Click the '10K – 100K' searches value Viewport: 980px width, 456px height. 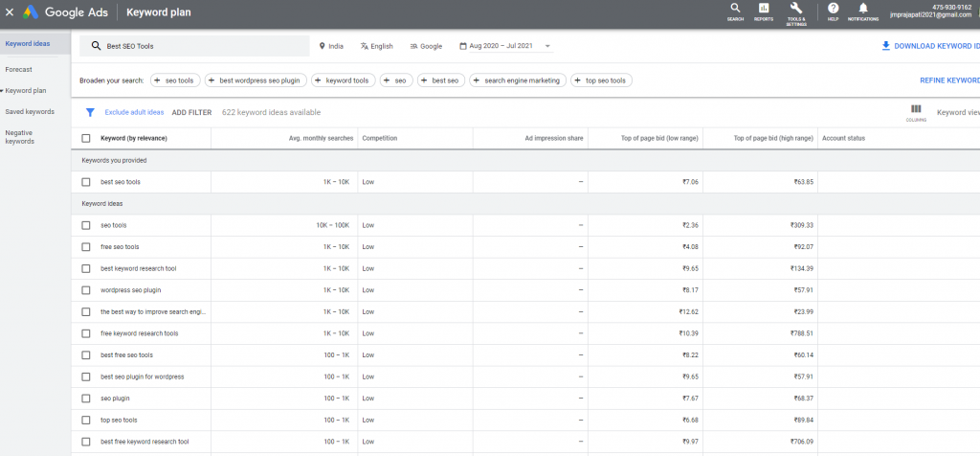pos(332,225)
